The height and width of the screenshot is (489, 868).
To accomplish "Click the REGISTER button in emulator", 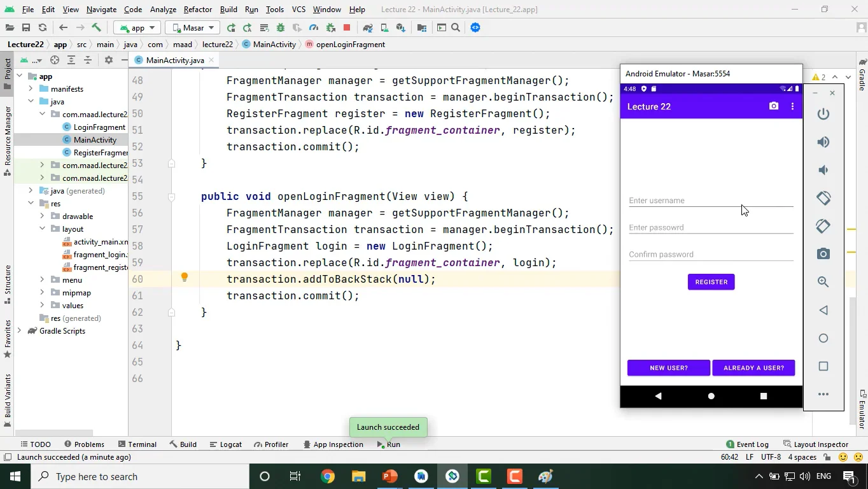I will (x=711, y=282).
